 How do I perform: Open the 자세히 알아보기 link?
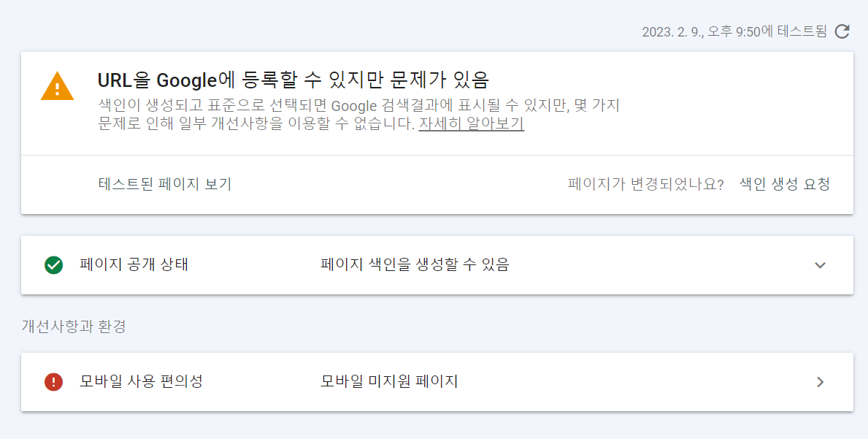tap(472, 124)
